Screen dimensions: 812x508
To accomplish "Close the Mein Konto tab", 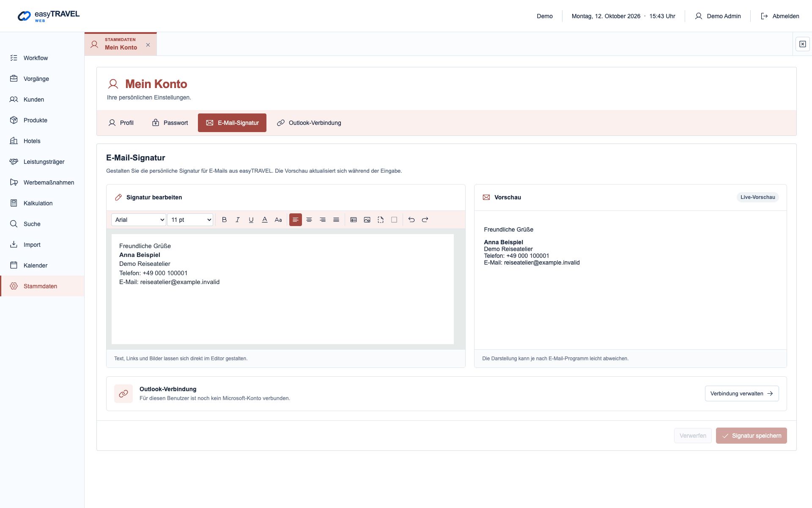I will 148,45.
